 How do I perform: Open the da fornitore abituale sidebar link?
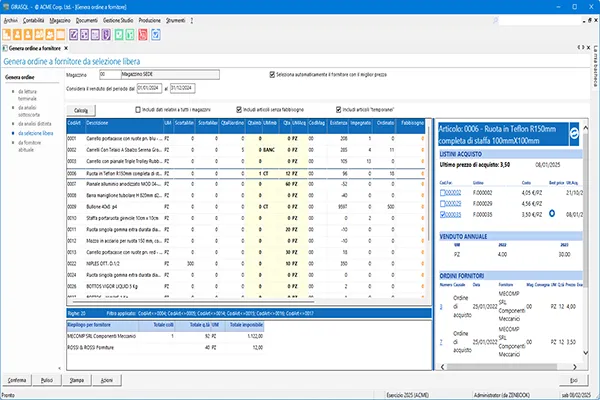(29, 146)
